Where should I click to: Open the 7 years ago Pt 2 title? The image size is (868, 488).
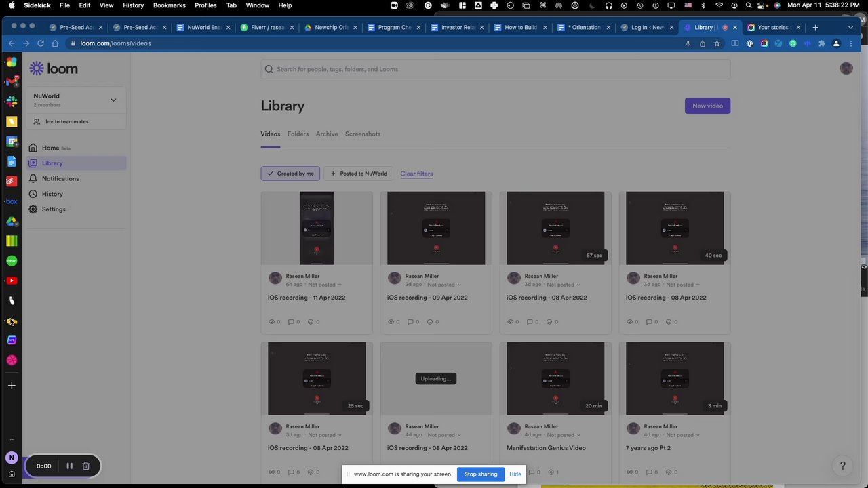(x=648, y=448)
